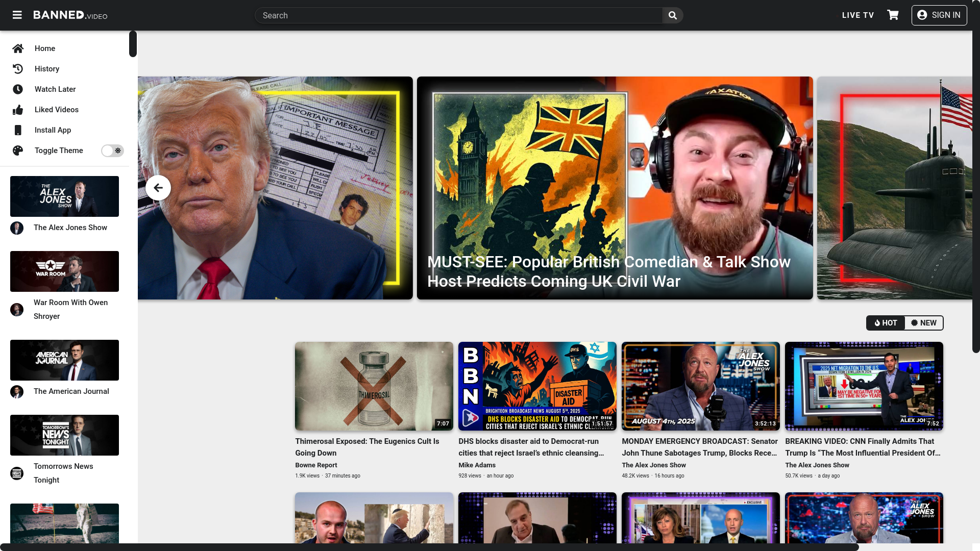The height and width of the screenshot is (551, 980).
Task: Click 48.2K views 16 hours ago text
Action: point(653,476)
